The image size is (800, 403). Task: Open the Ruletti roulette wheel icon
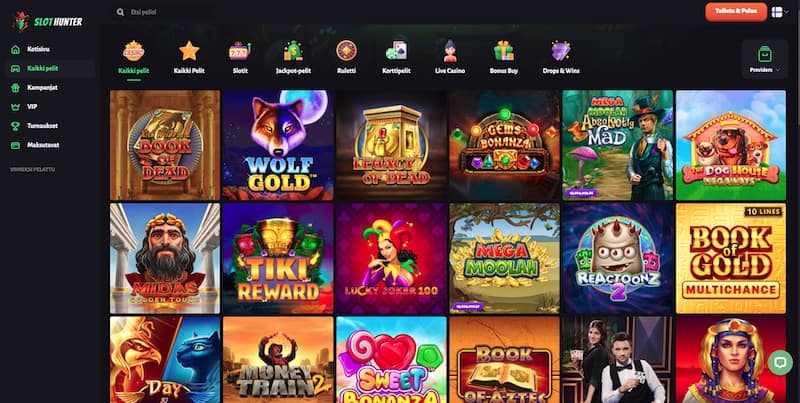tap(346, 51)
